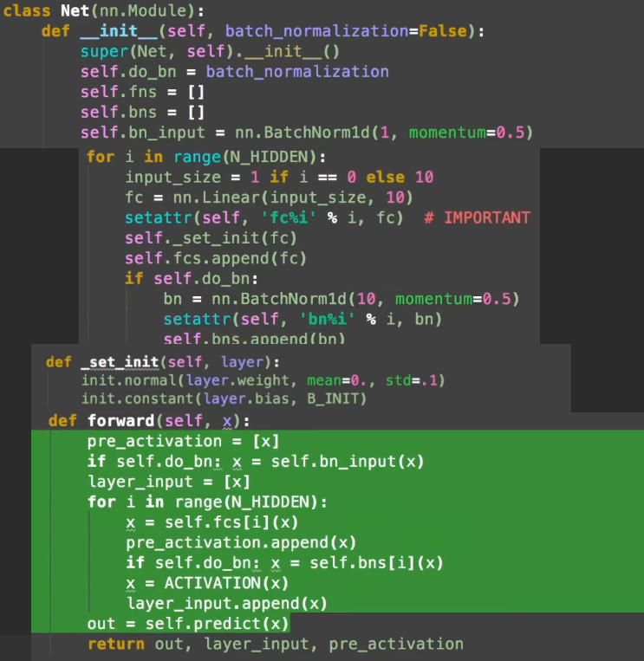The height and width of the screenshot is (661, 644).
Task: Click the 'return out, layer_input, pre_activation' line
Action: point(276,645)
